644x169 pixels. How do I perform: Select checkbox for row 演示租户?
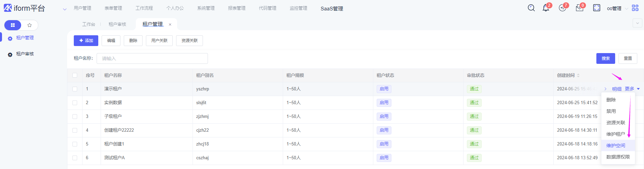coord(75,89)
